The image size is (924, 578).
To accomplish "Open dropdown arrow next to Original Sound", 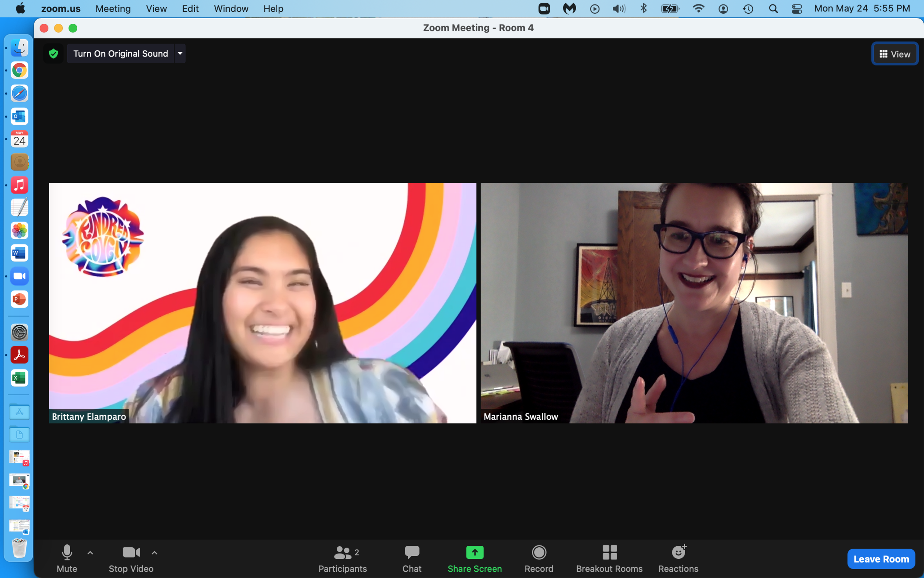I will click(180, 54).
